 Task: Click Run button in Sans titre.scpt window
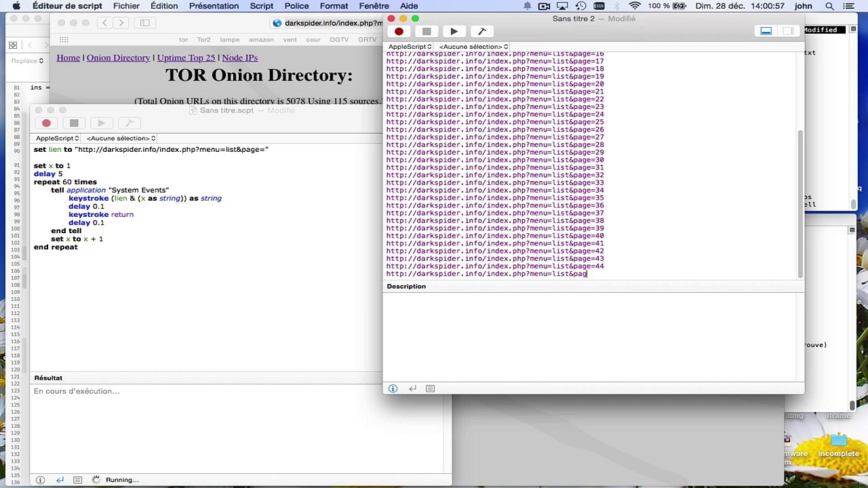[x=101, y=123]
